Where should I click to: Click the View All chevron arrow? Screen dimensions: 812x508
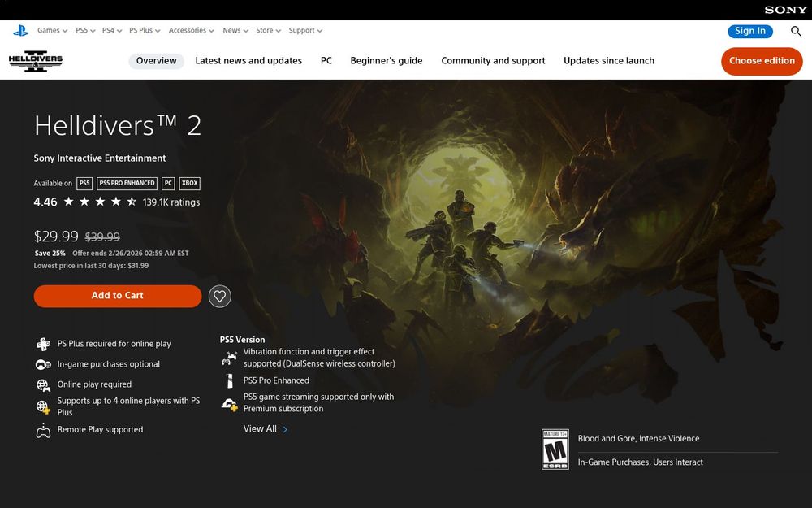pyautogui.click(x=285, y=430)
